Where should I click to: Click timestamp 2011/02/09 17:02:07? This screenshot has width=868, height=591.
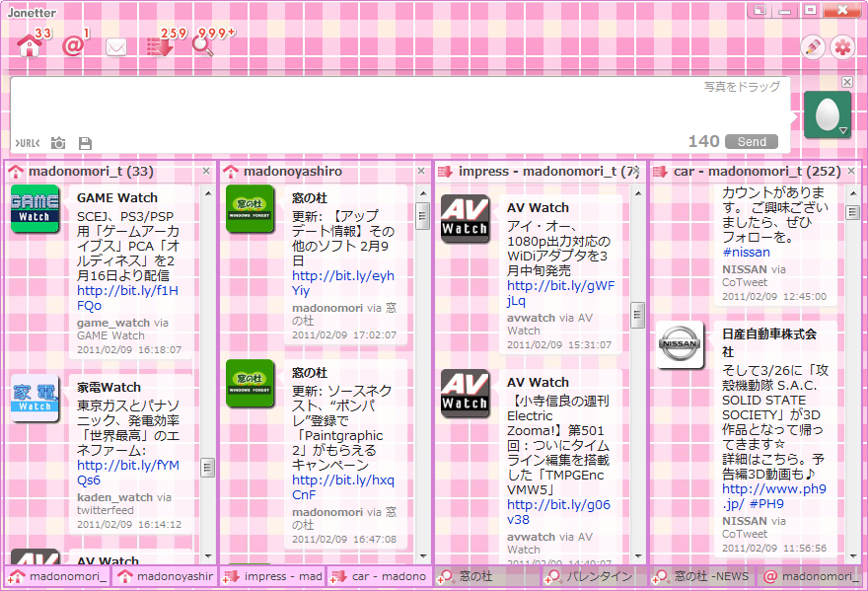click(344, 335)
